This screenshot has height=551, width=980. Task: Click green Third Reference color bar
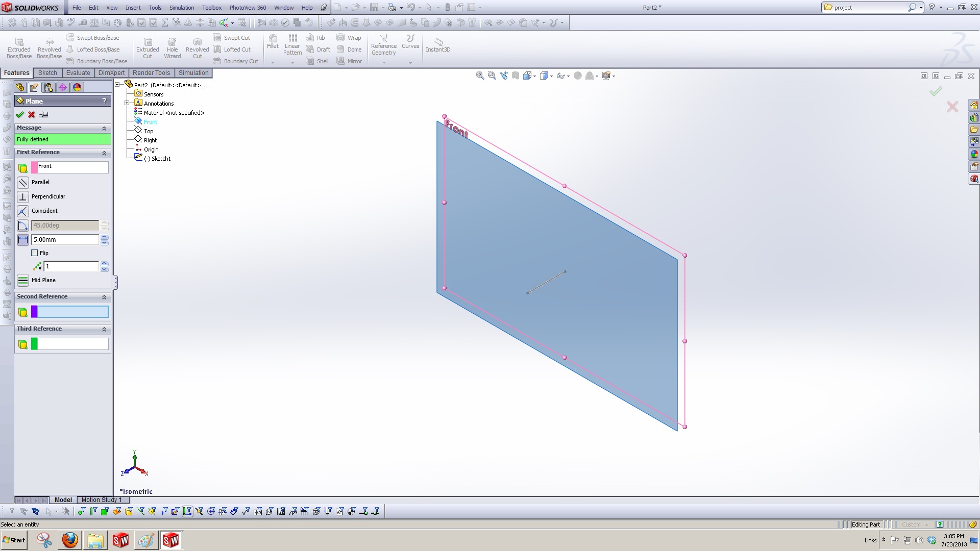click(x=34, y=344)
